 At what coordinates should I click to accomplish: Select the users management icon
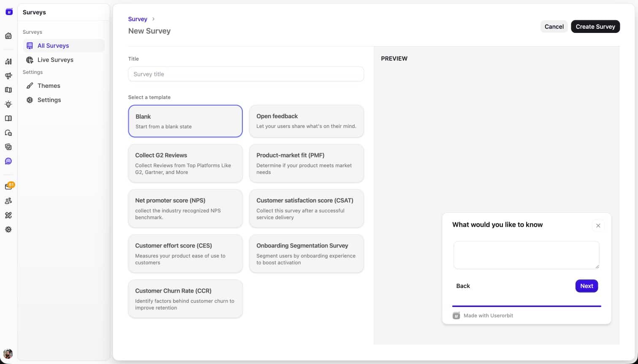[x=8, y=201]
